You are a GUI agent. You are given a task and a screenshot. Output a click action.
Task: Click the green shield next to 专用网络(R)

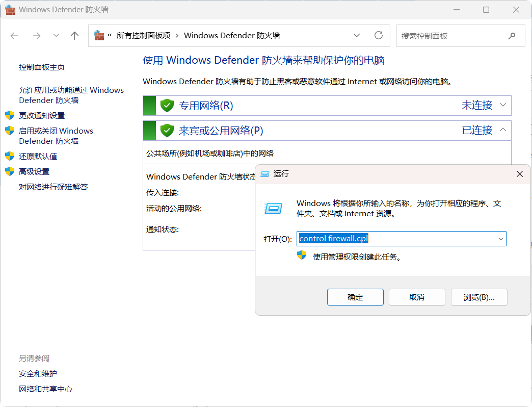coord(167,106)
